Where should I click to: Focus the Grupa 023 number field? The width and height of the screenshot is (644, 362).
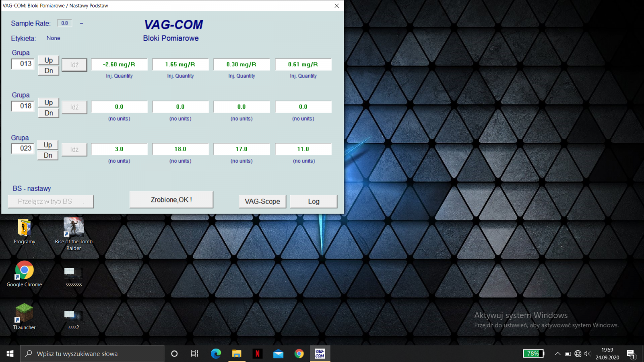coord(23,148)
